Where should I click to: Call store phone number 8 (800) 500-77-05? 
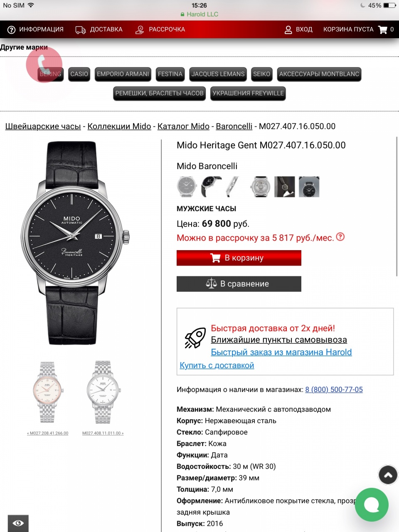[334, 389]
